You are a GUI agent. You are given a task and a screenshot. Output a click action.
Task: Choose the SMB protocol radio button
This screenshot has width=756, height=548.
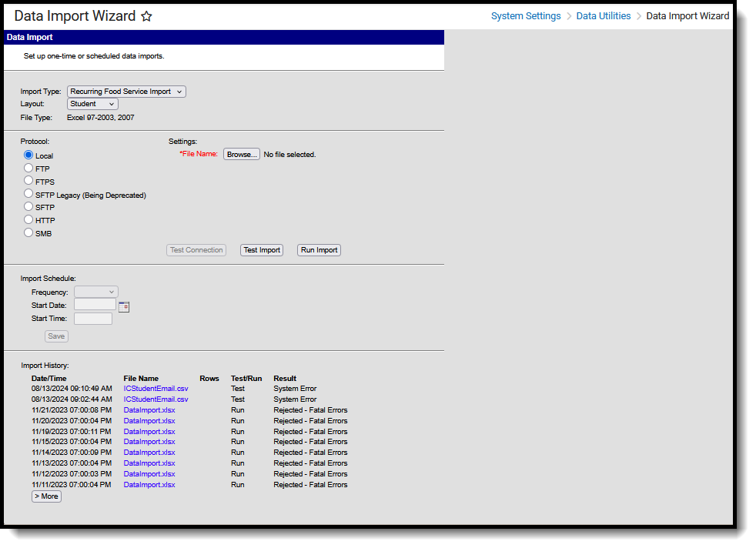pos(28,232)
